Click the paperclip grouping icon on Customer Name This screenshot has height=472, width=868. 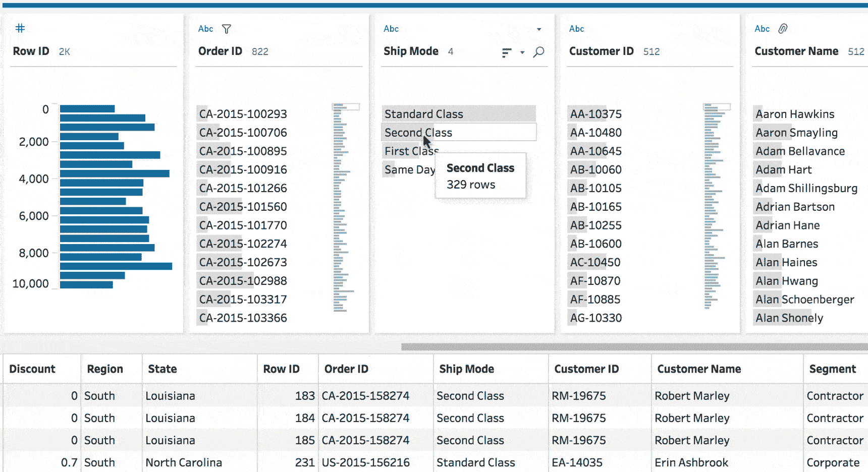783,29
